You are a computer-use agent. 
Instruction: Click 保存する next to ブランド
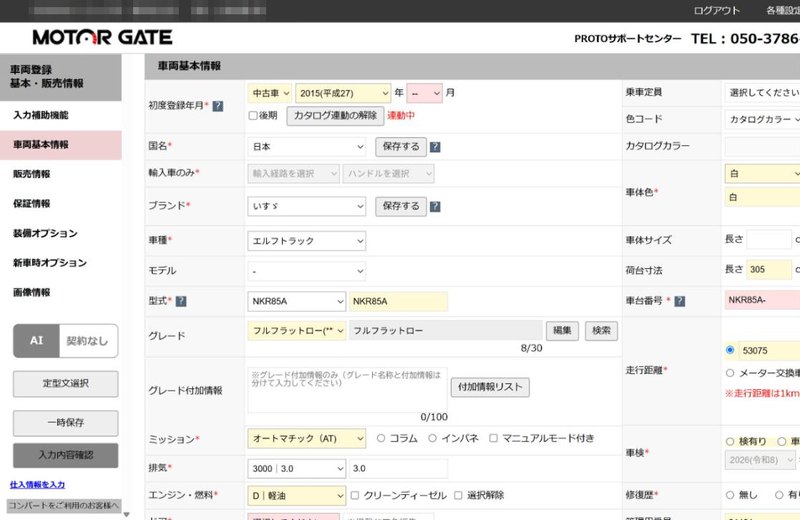401,207
